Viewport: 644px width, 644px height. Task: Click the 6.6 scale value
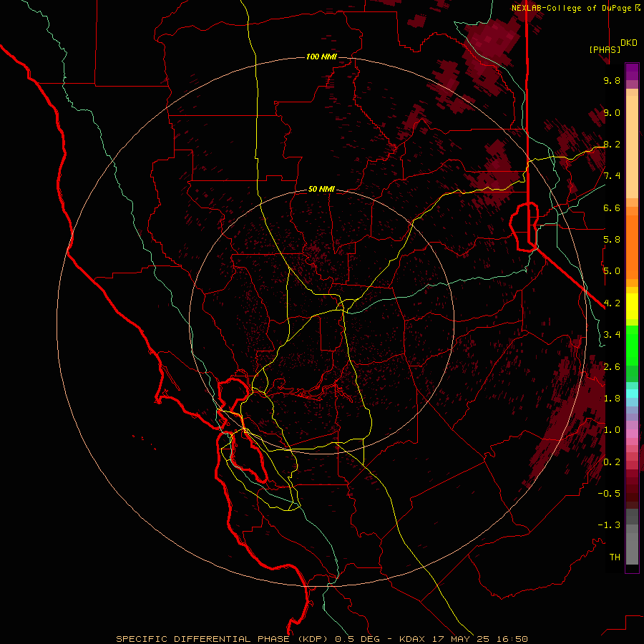(x=612, y=208)
